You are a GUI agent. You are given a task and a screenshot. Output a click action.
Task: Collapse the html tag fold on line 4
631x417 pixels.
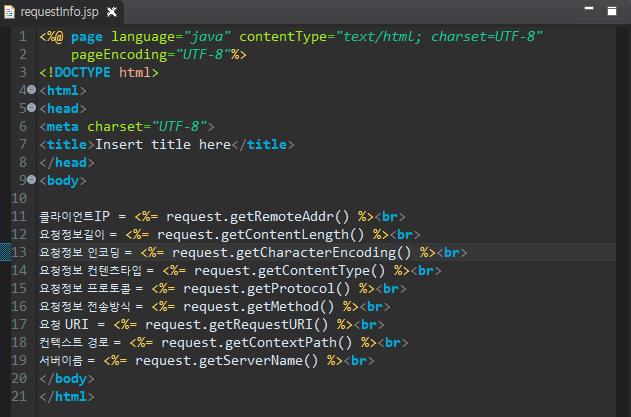[x=31, y=90]
